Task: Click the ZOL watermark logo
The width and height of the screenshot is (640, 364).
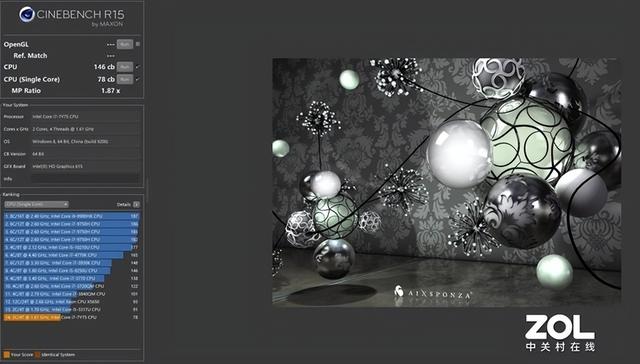Action: 560,332
